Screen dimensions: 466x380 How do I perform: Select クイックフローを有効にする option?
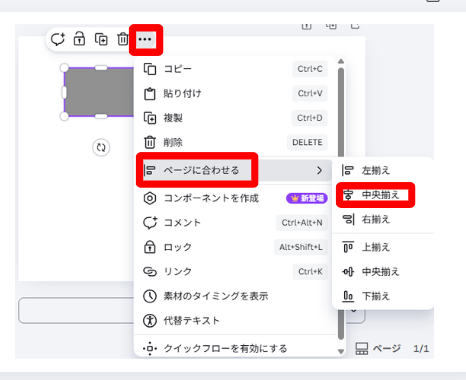(x=235, y=349)
